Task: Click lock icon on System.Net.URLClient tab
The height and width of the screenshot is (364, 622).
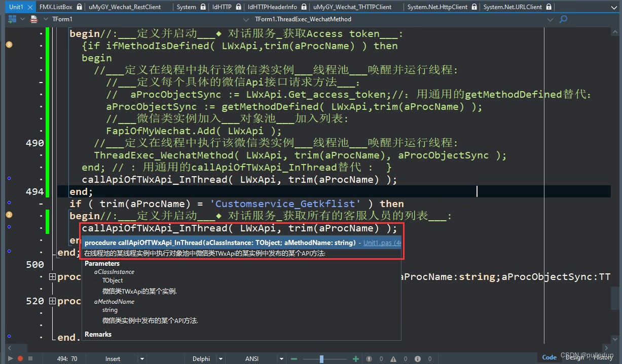Action: (548, 7)
